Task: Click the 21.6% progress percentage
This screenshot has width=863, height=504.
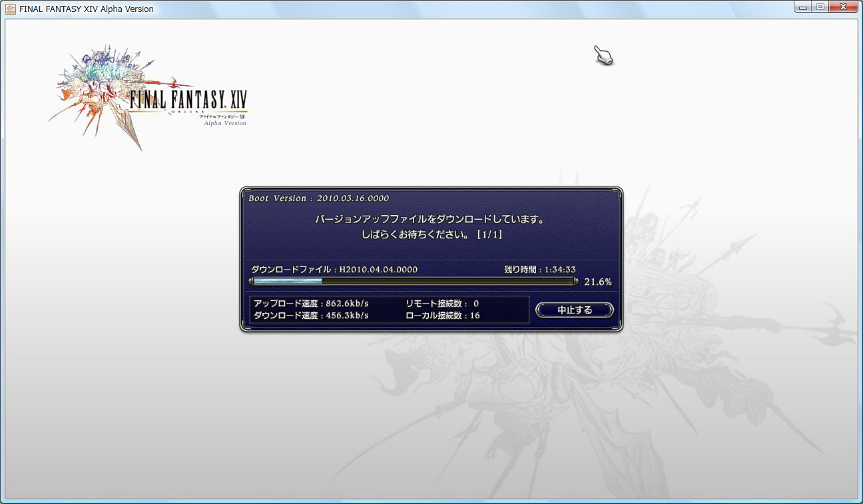Action: pos(598,282)
